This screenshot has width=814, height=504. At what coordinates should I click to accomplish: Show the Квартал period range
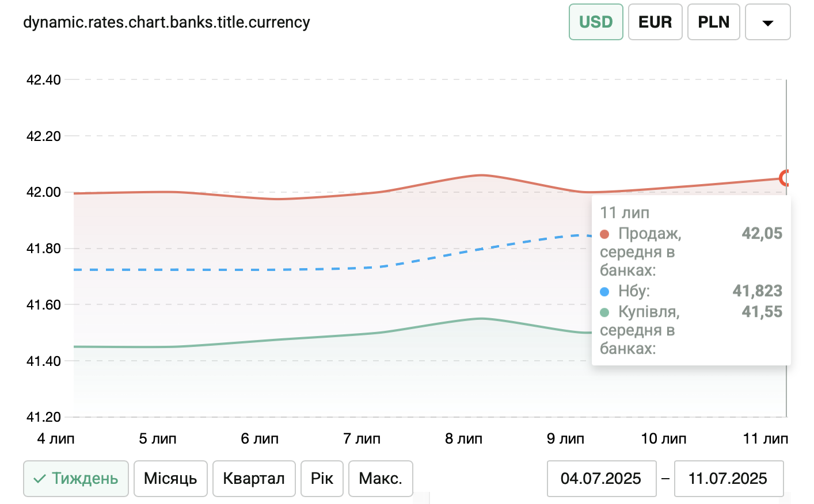pos(254,478)
